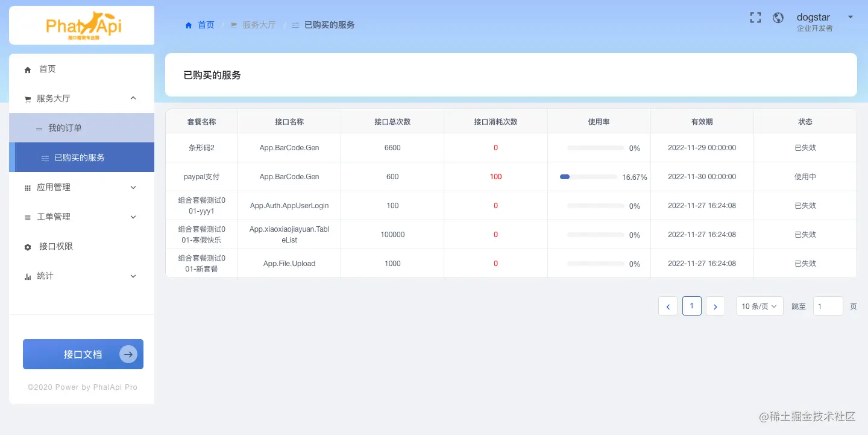Expand the 工单管理 menu chevron
Viewport: 868px width, 435px height.
coord(133,217)
